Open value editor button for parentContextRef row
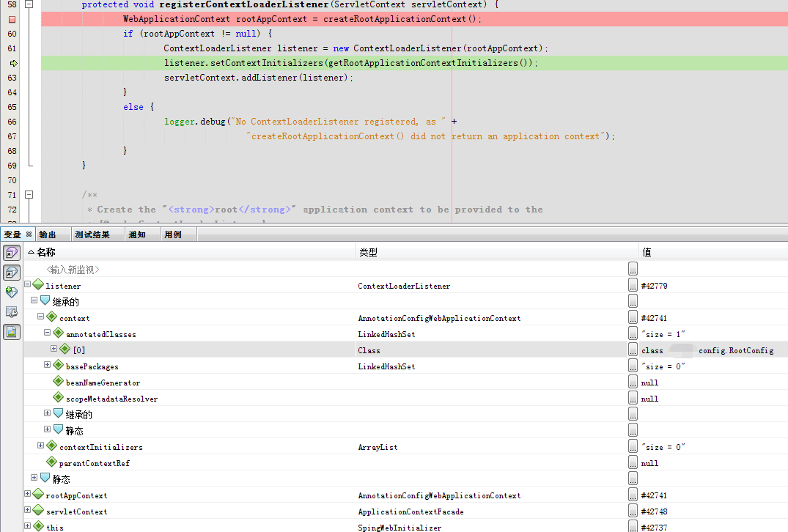 tap(633, 462)
